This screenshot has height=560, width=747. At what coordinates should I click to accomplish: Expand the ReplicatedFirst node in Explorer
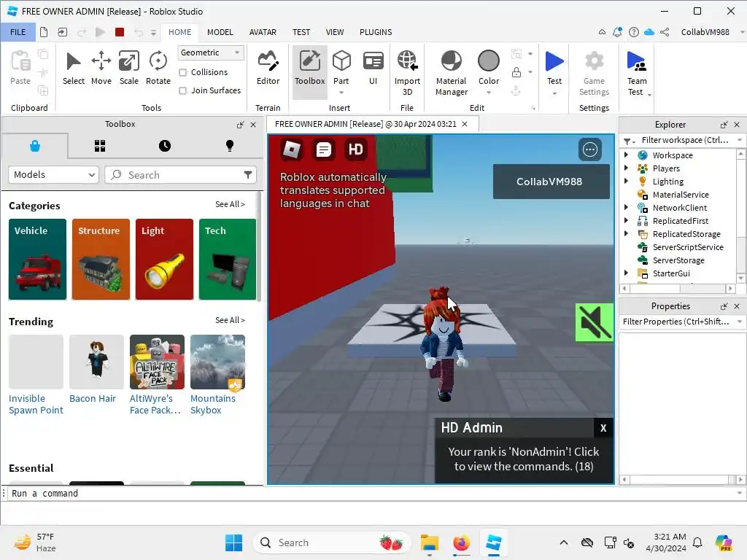pos(626,220)
